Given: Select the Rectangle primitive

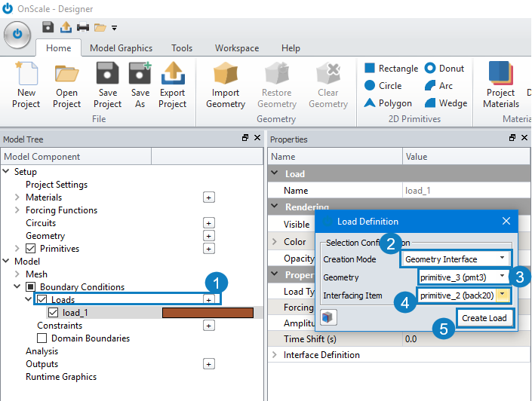Looking at the screenshot, I should [391, 68].
